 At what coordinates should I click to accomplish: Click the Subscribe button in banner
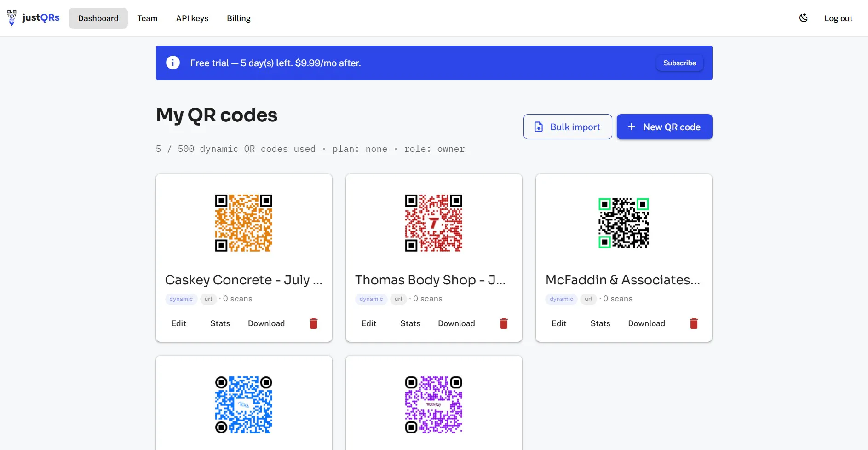point(679,63)
